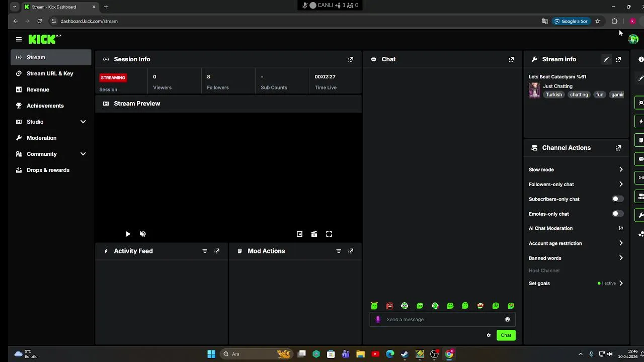
Task: Toggle Emotes-only chat
Action: pyautogui.click(x=617, y=214)
